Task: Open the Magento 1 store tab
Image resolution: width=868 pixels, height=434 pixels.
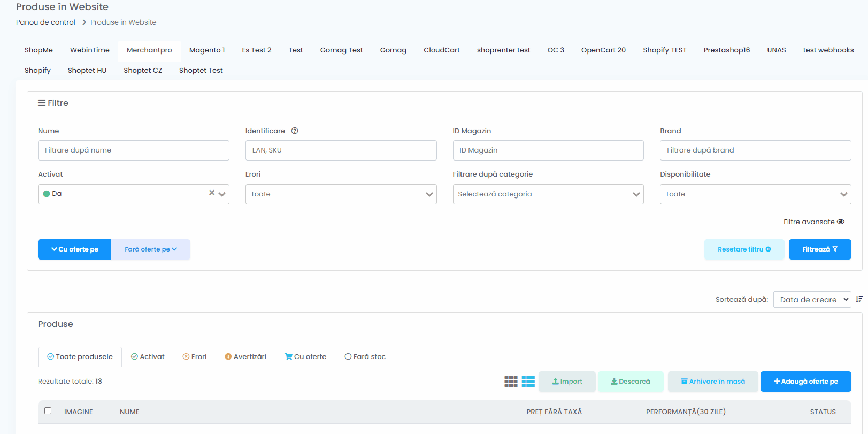Action: (x=207, y=50)
